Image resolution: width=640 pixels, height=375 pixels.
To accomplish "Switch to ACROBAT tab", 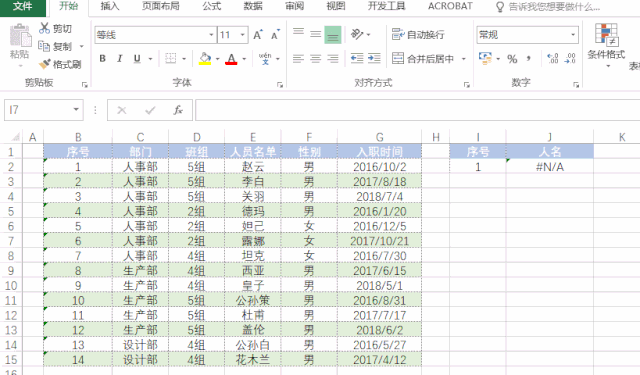I will (450, 6).
